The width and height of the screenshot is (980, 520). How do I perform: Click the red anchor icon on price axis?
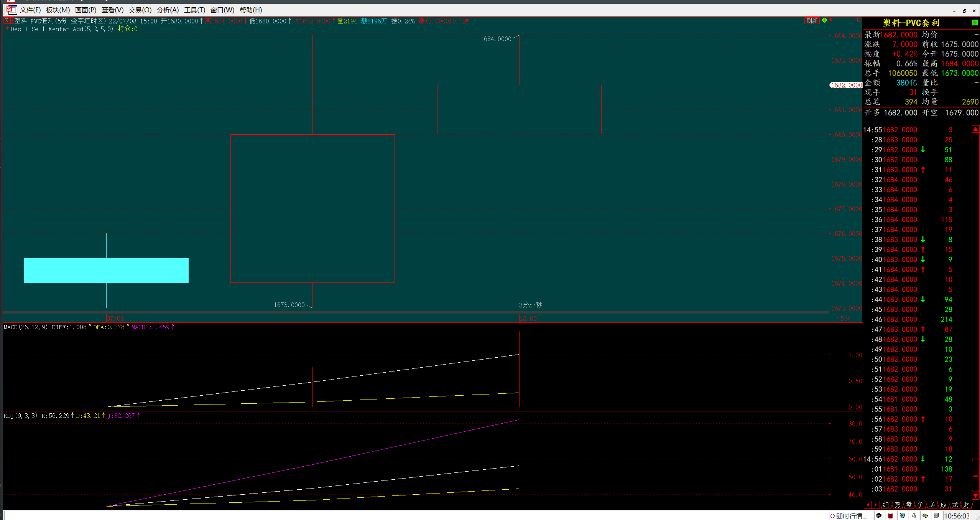[830, 20]
